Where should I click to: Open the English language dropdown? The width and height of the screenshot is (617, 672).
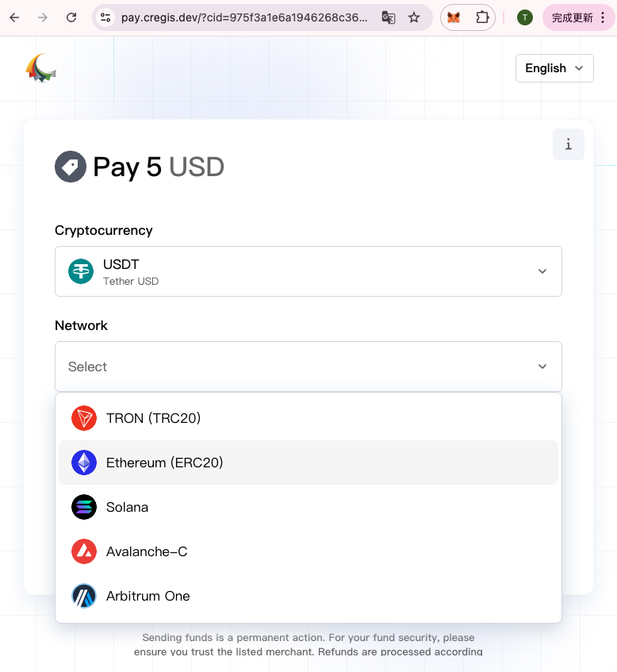554,68
